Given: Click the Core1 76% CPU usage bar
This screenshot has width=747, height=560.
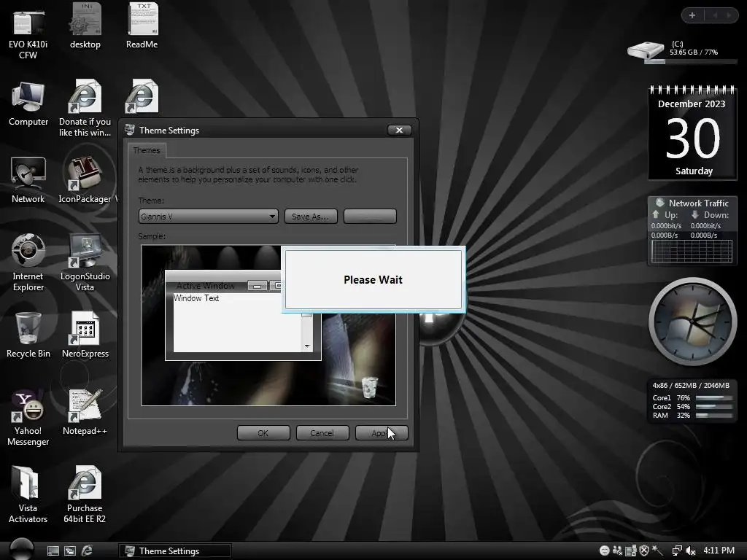Looking at the screenshot, I should point(713,397).
